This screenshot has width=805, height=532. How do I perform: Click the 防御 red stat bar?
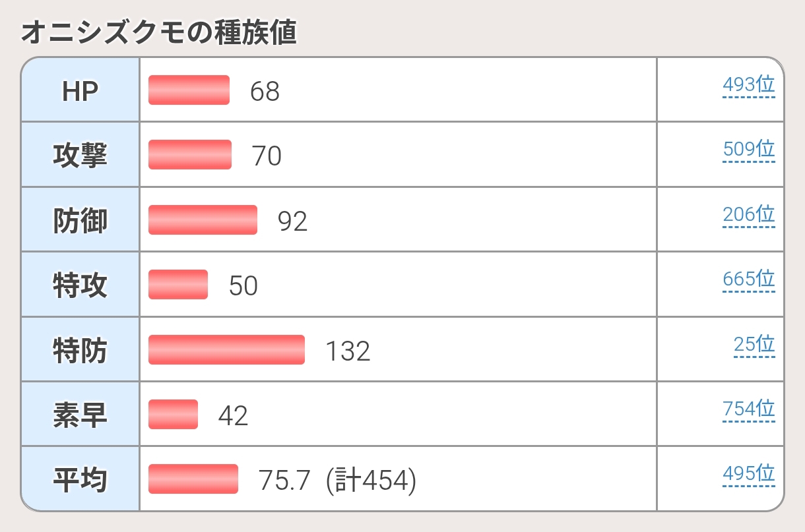pos(203,220)
